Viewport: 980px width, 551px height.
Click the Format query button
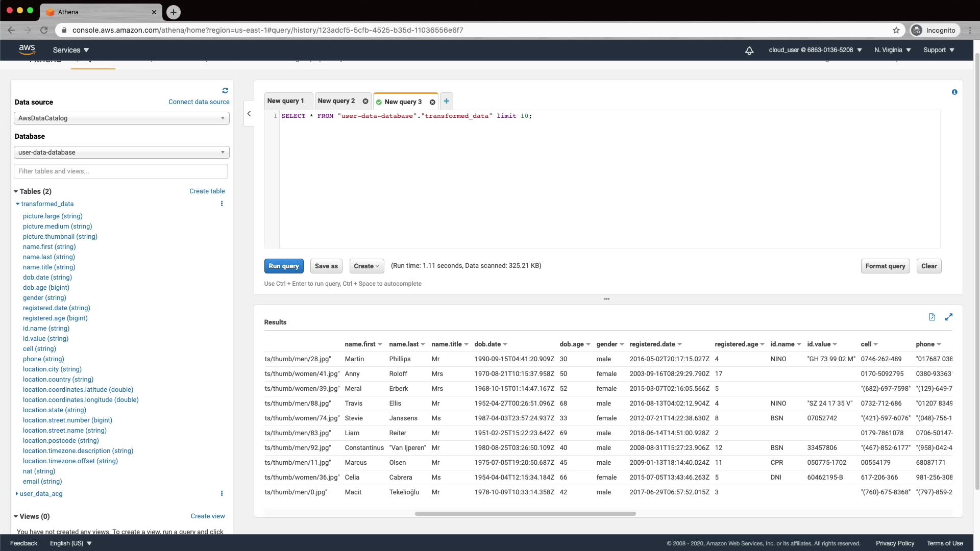click(885, 266)
